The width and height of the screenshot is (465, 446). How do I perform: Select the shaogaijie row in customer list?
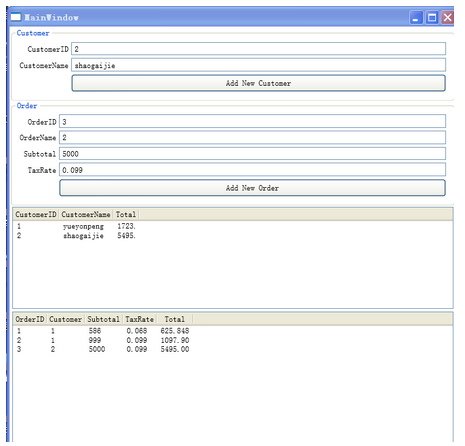coord(233,236)
